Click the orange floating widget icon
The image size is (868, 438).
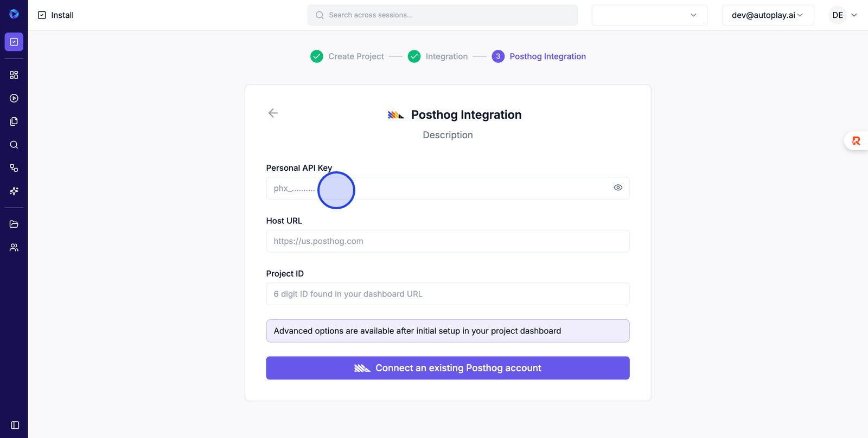[x=856, y=141]
